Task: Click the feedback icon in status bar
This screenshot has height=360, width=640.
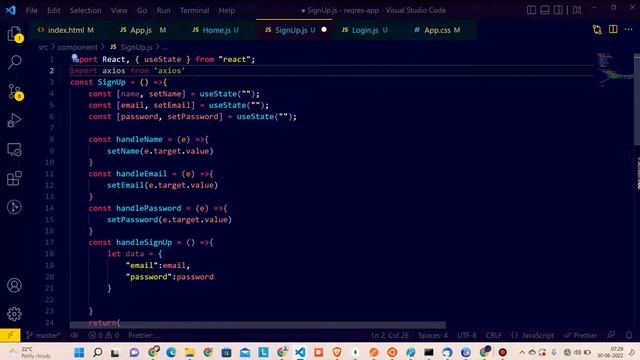Action: click(x=611, y=336)
